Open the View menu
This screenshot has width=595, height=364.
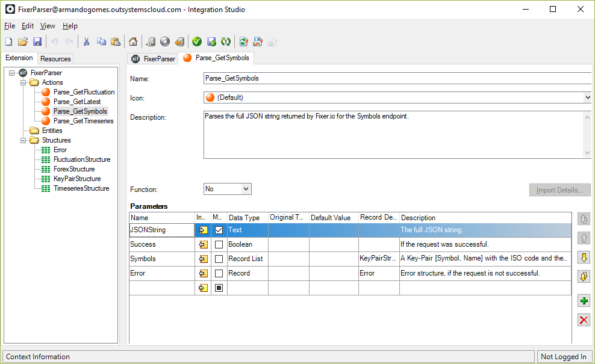tap(48, 26)
